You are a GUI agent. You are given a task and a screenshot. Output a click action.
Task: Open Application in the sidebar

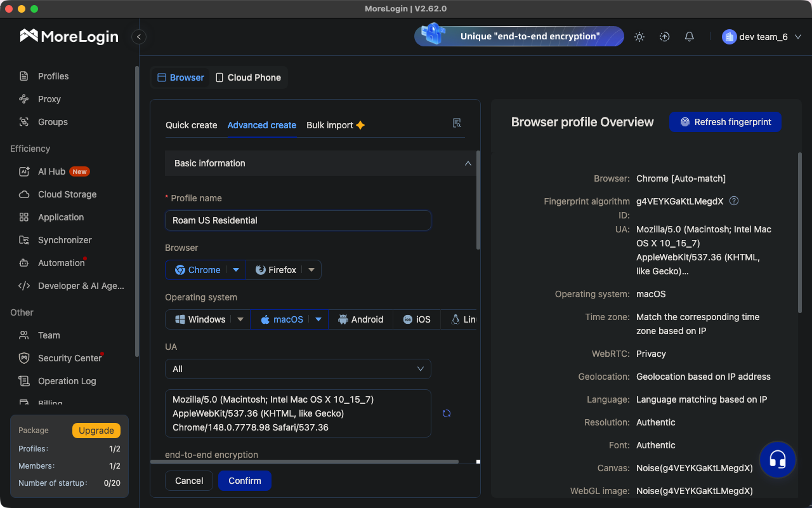point(61,217)
